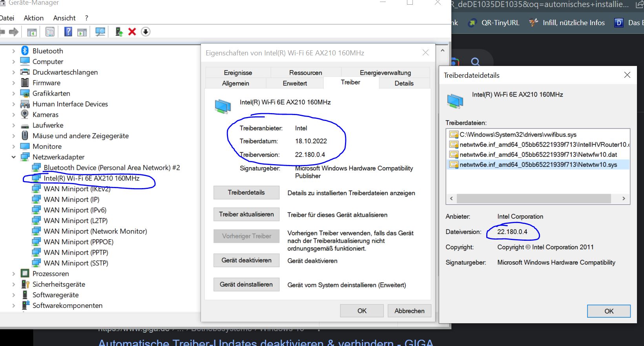The height and width of the screenshot is (346, 644).
Task: Click the Google search magnifier icon in browser
Action: tap(475, 62)
